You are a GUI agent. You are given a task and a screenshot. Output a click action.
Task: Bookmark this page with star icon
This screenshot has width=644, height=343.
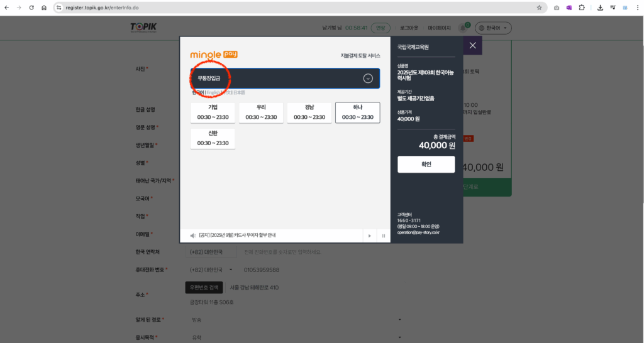coord(539,8)
